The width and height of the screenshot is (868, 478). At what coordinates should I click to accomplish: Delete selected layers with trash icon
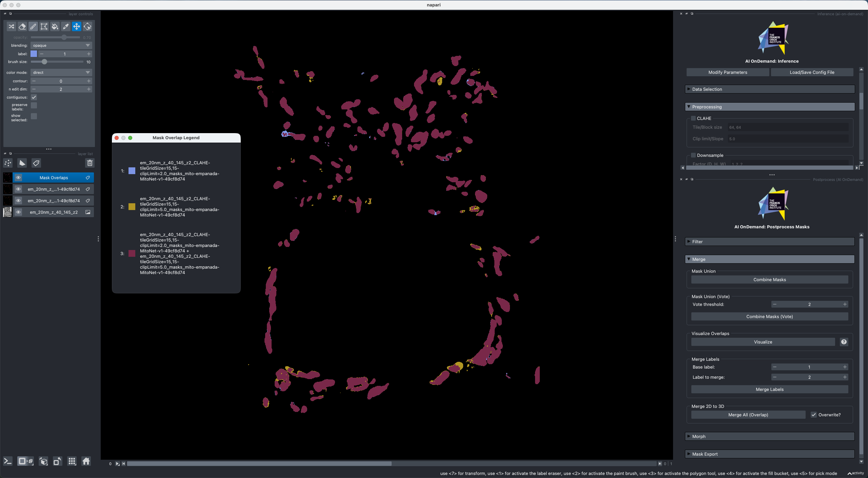pos(90,163)
